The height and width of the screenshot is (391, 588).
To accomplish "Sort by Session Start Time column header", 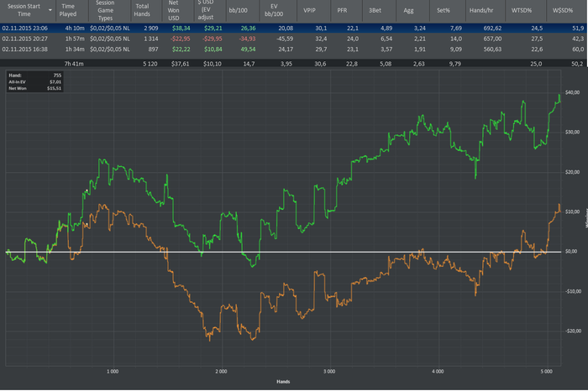I will pyautogui.click(x=24, y=10).
